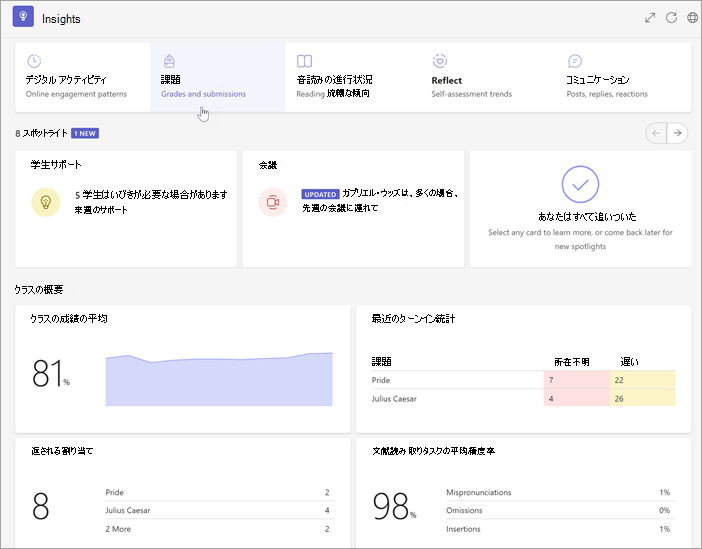
Task: Select Julius Caesar in returned assignments list
Action: [x=219, y=510]
